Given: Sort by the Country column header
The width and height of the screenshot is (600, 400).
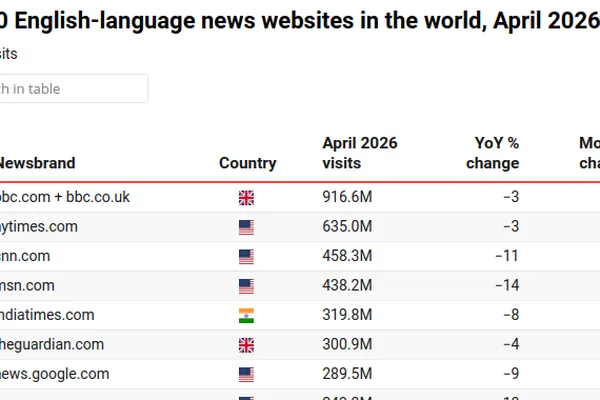Looking at the screenshot, I should (248, 163).
